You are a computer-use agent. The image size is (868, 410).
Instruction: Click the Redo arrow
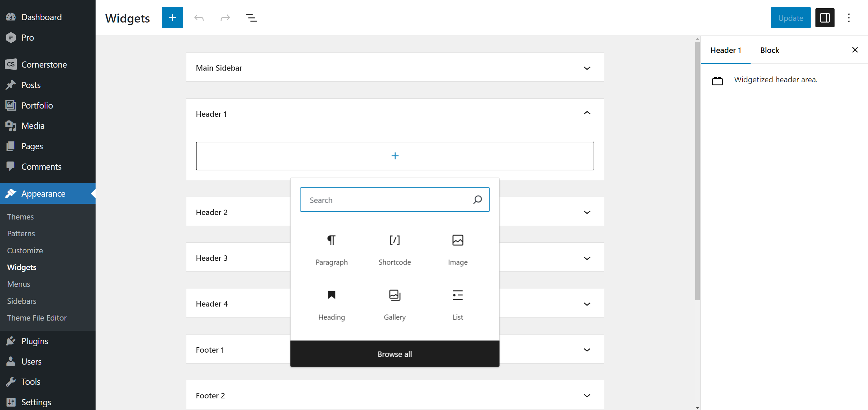225,17
